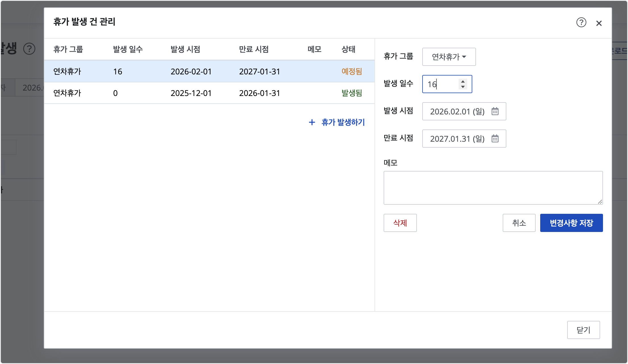Focus the 메모 text area

coord(493,188)
